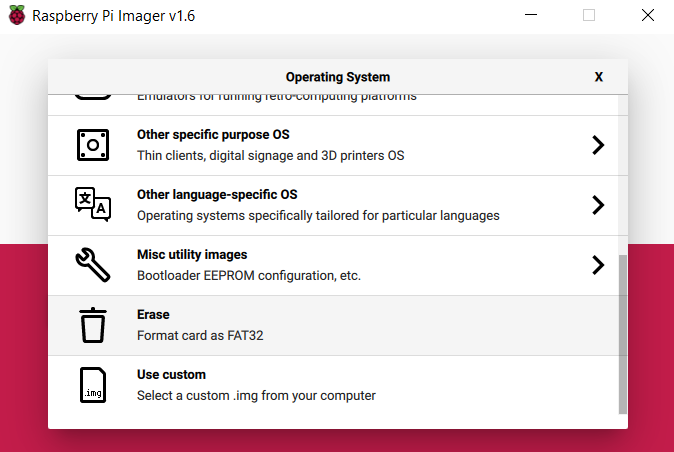This screenshot has width=674, height=452.
Task: Select the "Use custom" option label
Action: [171, 375]
